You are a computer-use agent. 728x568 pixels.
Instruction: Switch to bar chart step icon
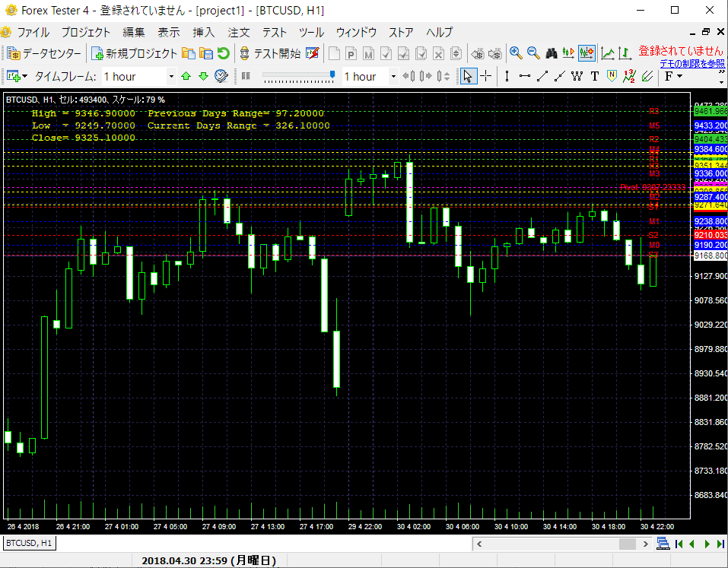[x=625, y=53]
